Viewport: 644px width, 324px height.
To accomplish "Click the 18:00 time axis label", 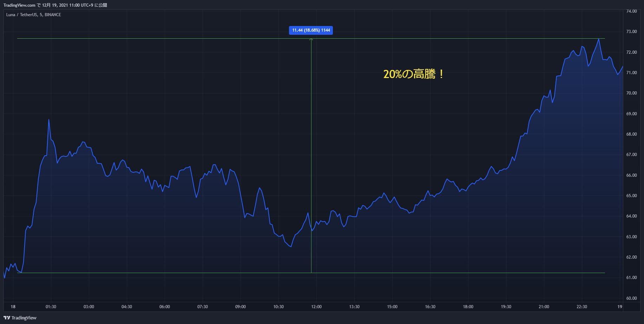I will point(468,307).
